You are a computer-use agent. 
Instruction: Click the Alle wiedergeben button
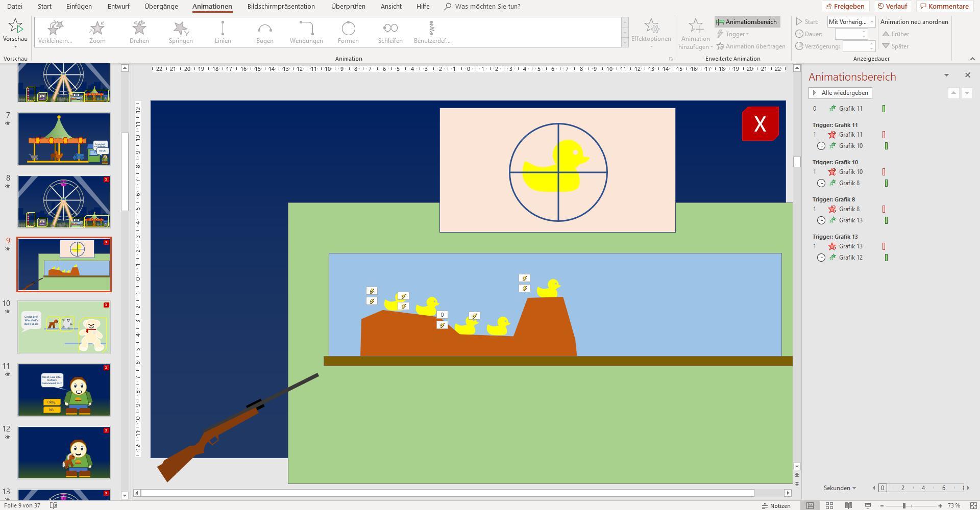pos(840,92)
